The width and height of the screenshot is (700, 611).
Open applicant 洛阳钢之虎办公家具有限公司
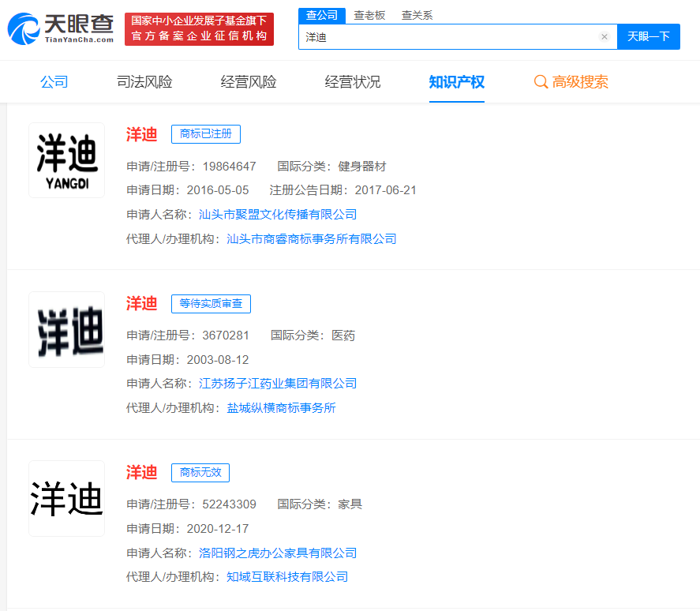pos(278,553)
